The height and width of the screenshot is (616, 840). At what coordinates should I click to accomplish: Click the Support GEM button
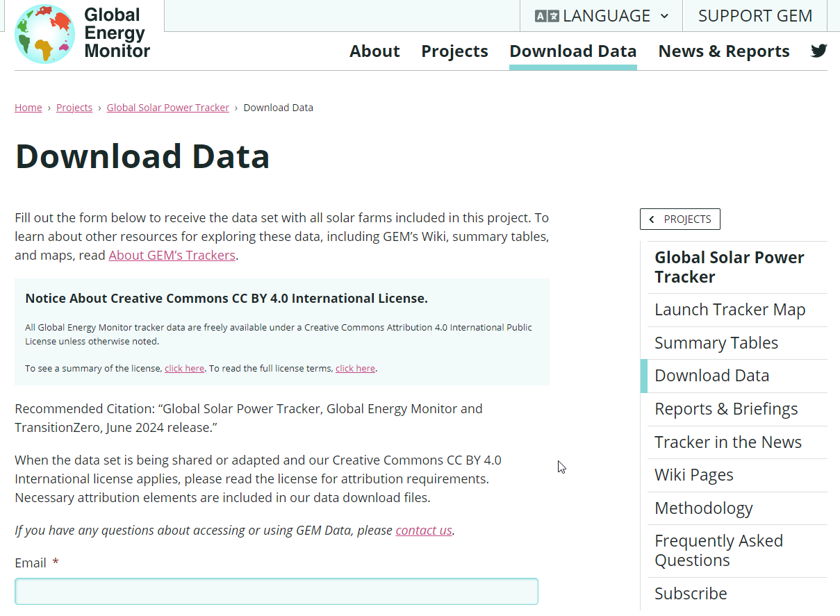(755, 16)
